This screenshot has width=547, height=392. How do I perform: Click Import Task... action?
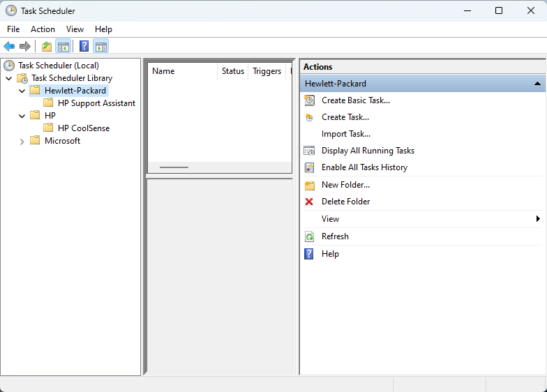click(x=346, y=134)
